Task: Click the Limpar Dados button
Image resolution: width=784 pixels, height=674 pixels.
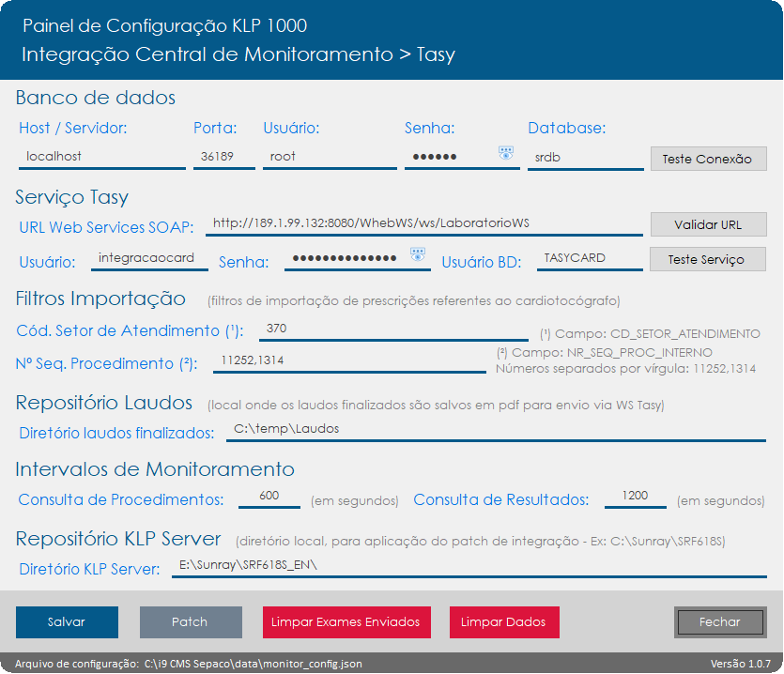Action: tap(504, 622)
